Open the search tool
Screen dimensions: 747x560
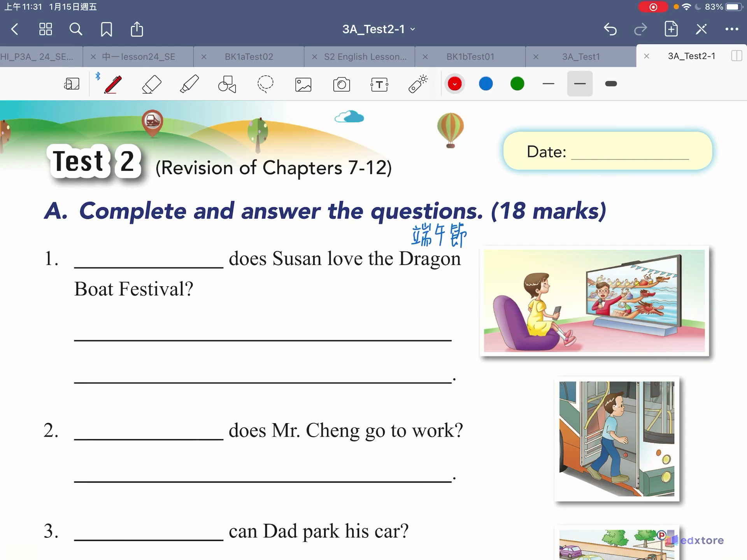[x=76, y=29]
